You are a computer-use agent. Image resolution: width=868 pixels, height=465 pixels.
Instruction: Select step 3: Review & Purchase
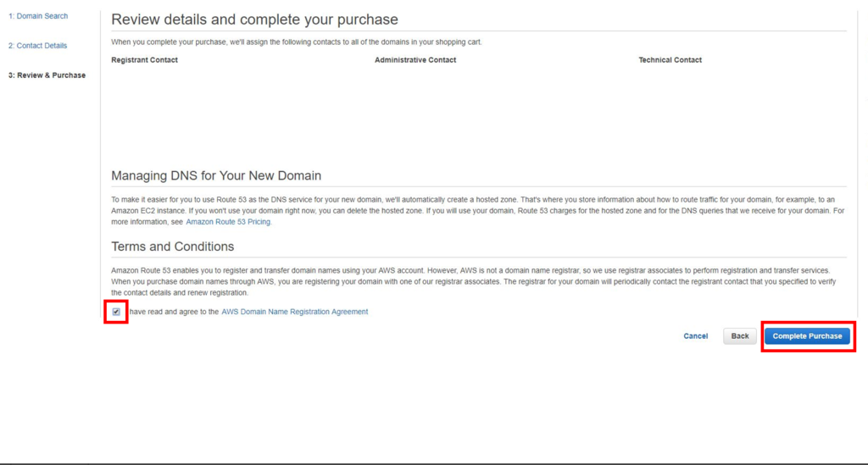[x=47, y=75]
